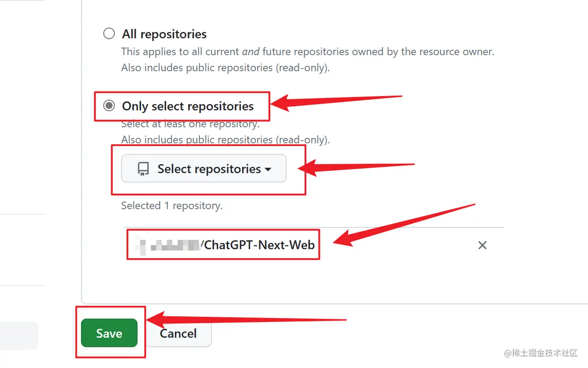Cancel the repository access changes

click(x=178, y=333)
